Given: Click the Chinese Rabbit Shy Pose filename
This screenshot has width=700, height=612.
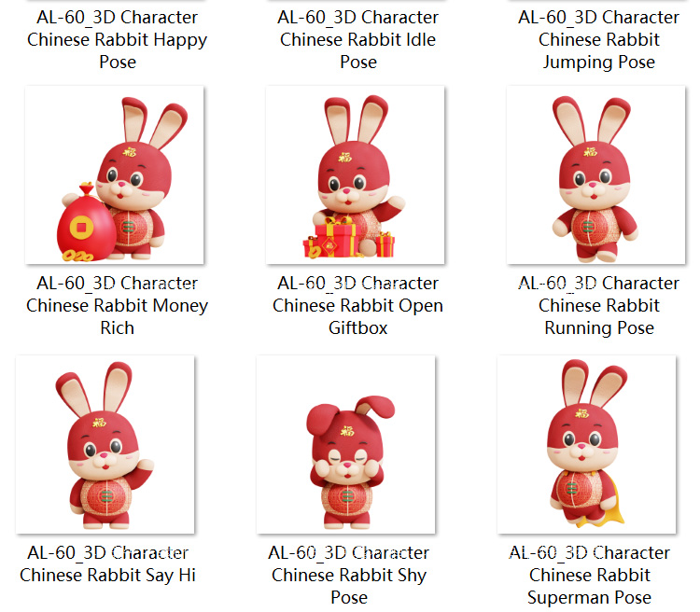Looking at the screenshot, I should 349,575.
